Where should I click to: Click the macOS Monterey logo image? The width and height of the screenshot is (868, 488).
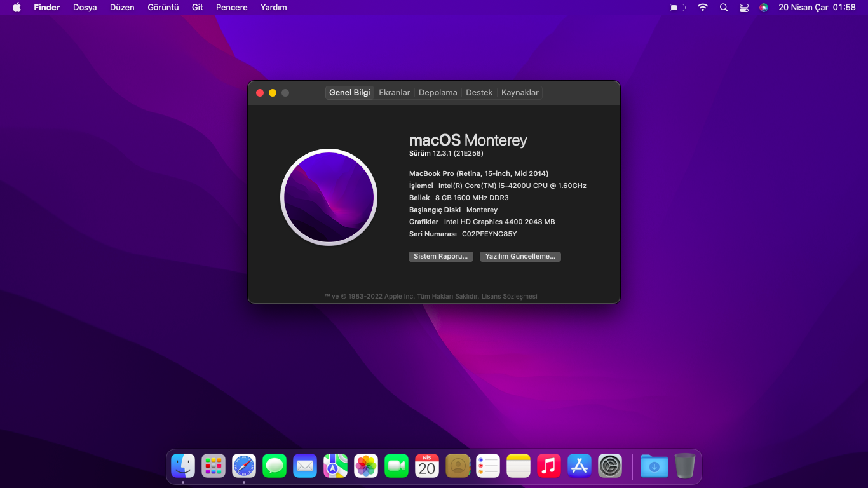(329, 197)
